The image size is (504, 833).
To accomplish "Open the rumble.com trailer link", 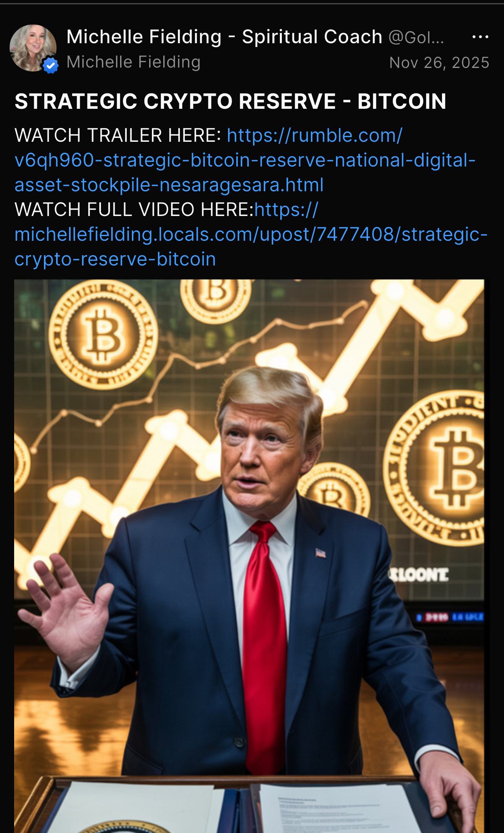I will [245, 160].
